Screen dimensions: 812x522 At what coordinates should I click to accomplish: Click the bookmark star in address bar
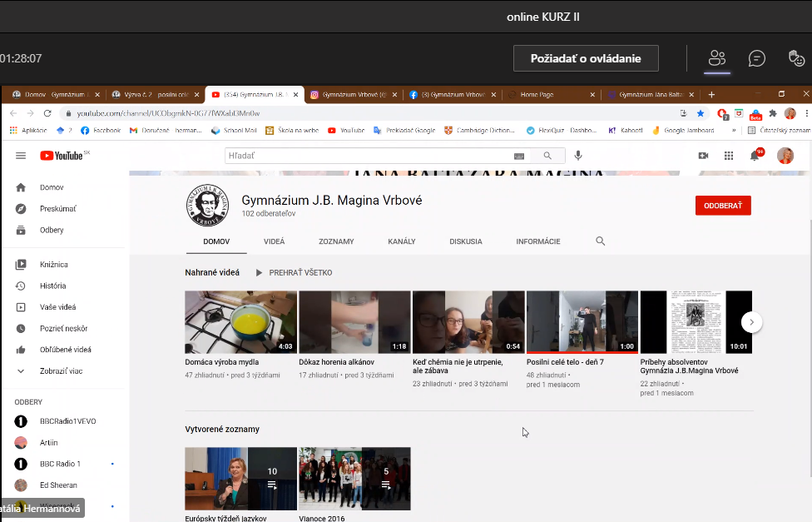click(701, 113)
